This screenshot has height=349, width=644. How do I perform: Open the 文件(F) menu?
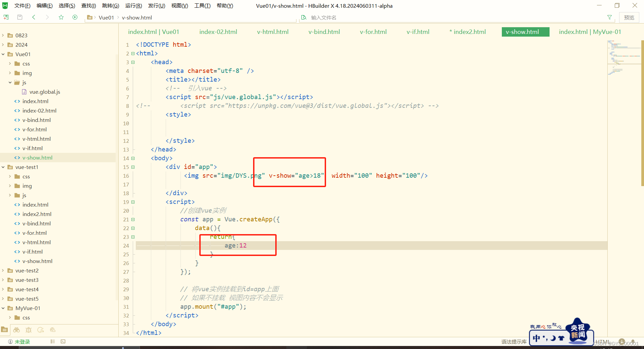point(23,6)
